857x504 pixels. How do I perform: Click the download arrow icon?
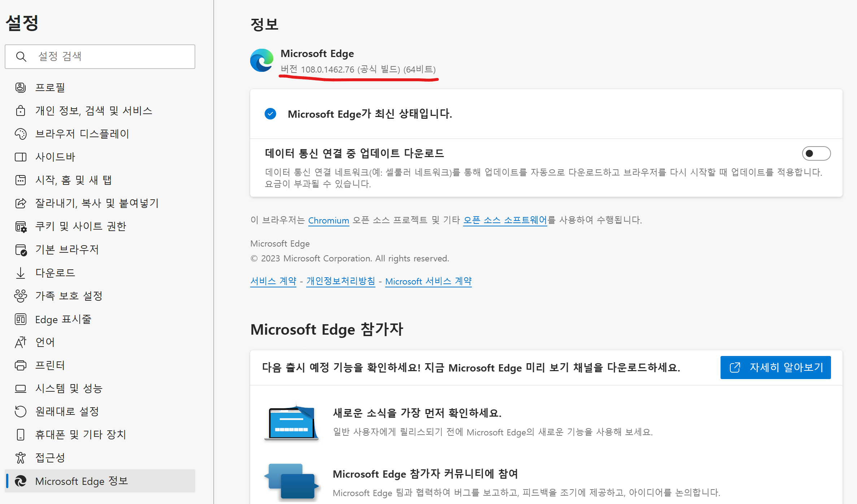click(21, 273)
